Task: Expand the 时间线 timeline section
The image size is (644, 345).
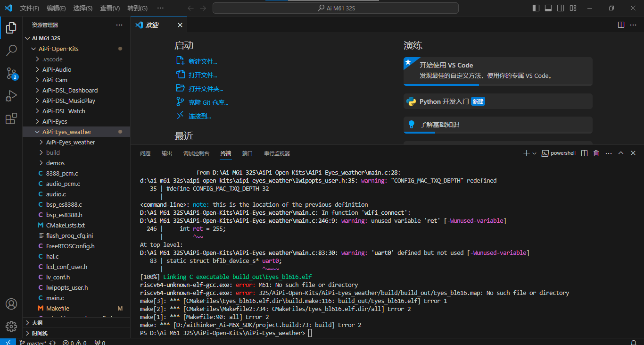Action: (76, 333)
